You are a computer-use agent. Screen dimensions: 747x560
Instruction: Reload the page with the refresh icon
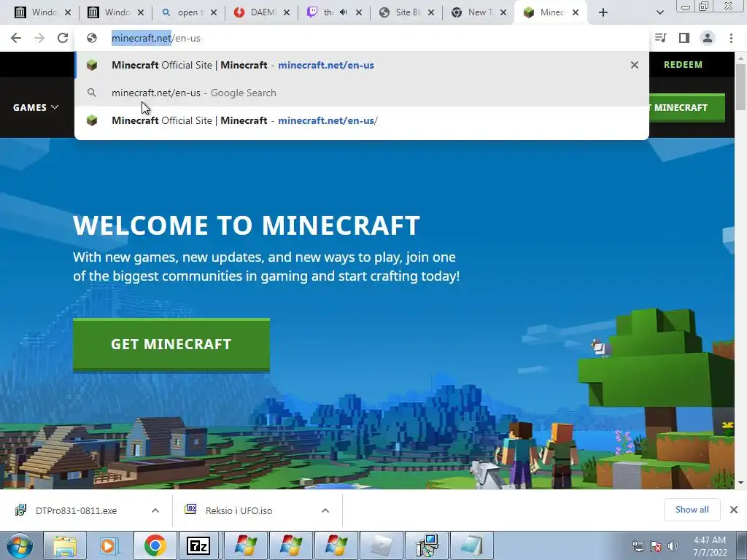pyautogui.click(x=63, y=38)
